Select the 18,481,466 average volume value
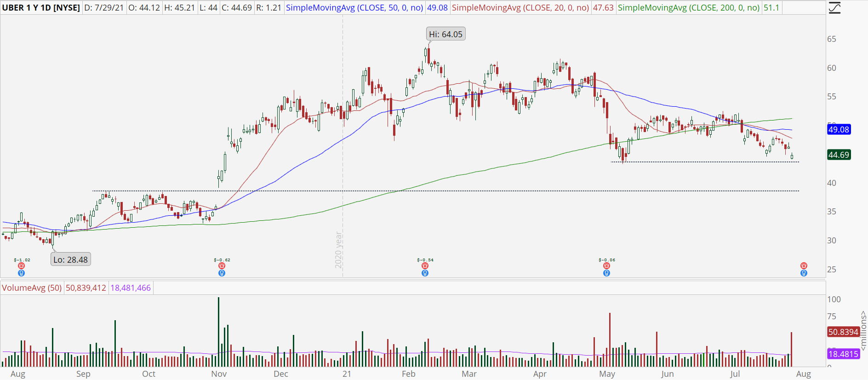 tap(131, 288)
